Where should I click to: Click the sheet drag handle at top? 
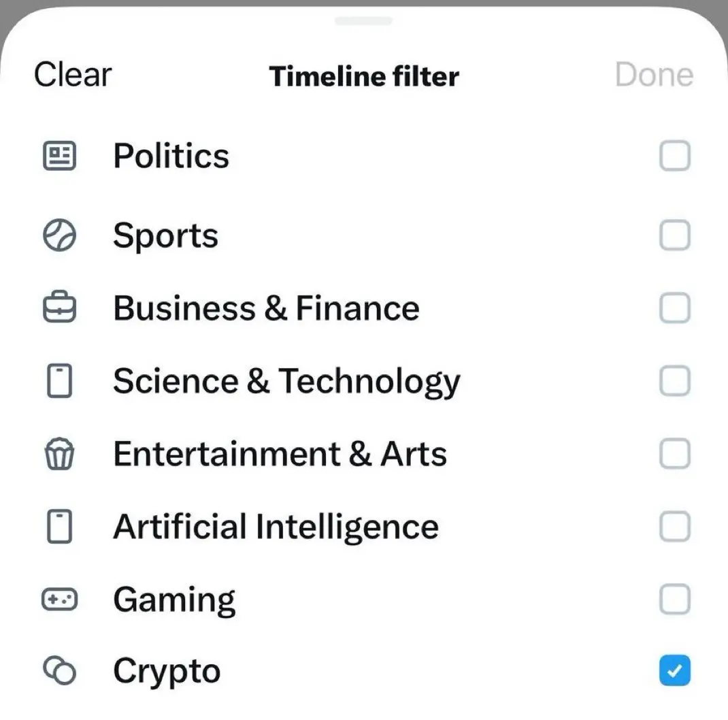click(363, 21)
